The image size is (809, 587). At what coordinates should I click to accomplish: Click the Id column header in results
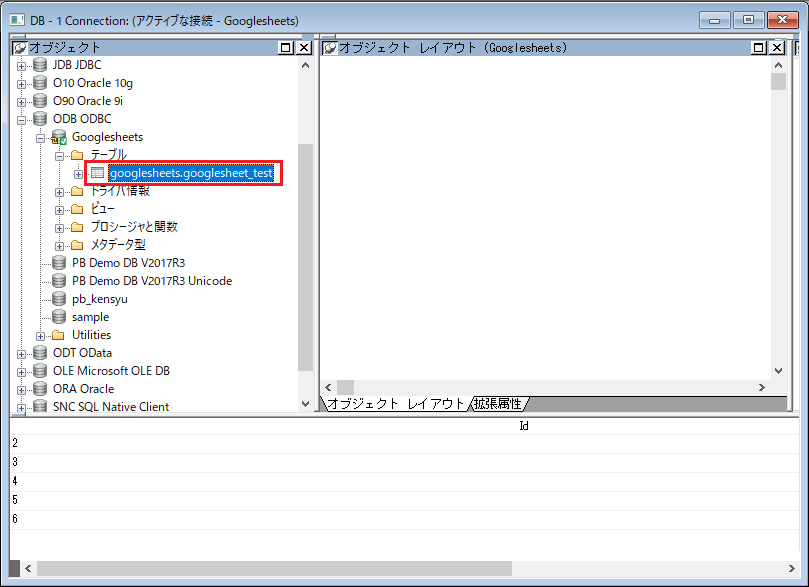click(x=523, y=425)
